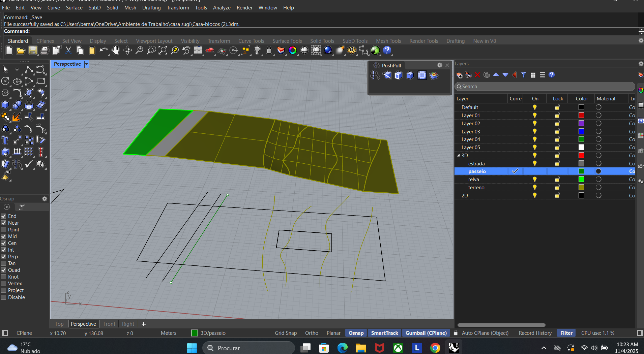Click the red X delete layer icon
The height and width of the screenshot is (354, 644).
477,75
